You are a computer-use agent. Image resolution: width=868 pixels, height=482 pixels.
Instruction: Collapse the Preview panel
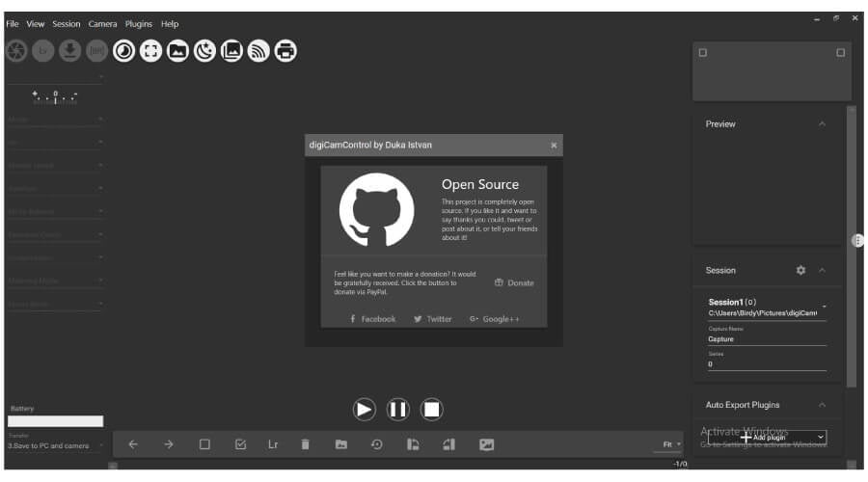[x=822, y=124]
